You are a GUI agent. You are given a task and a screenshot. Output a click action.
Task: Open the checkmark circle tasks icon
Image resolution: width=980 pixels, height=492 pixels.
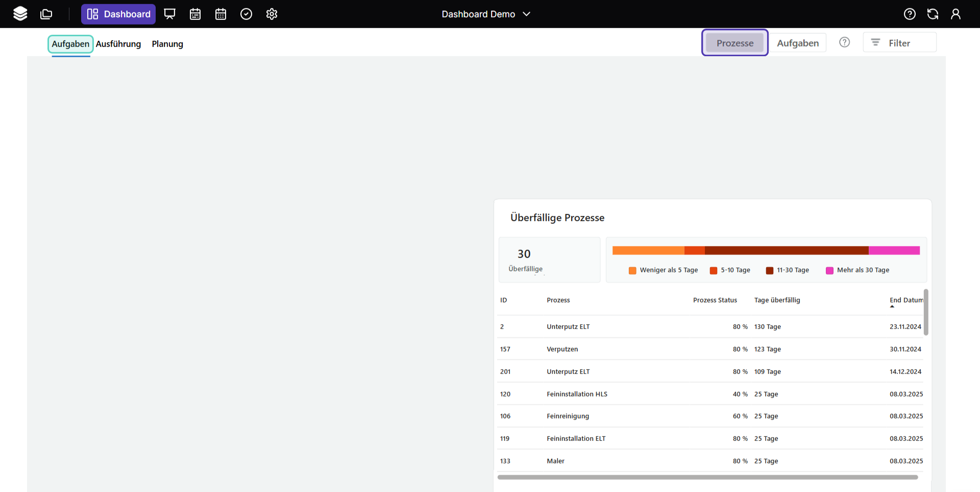pyautogui.click(x=246, y=14)
